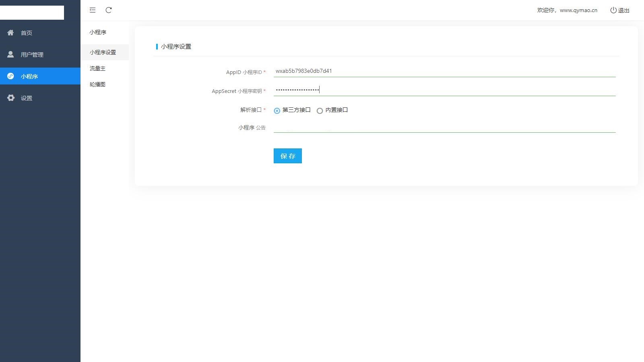The width and height of the screenshot is (644, 362).
Task: Click the 小程序 submenu heading
Action: click(98, 32)
